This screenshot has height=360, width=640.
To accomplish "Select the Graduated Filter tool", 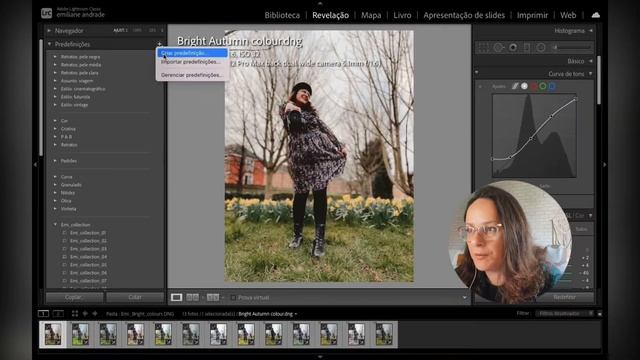I will point(527,48).
